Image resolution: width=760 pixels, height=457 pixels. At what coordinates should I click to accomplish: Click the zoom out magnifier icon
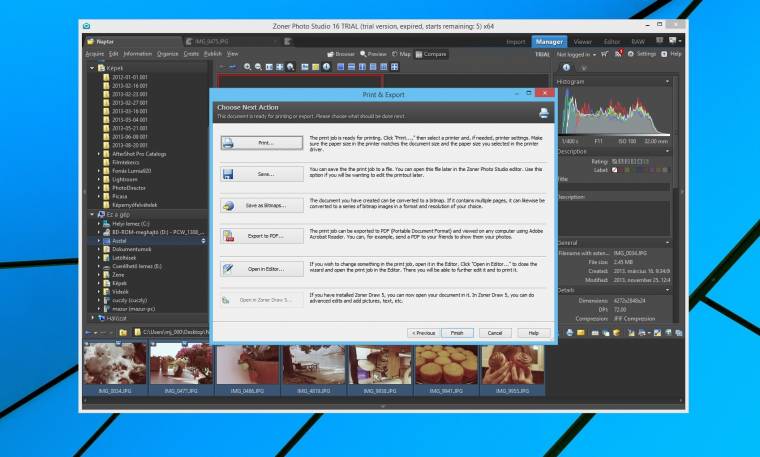click(258, 67)
